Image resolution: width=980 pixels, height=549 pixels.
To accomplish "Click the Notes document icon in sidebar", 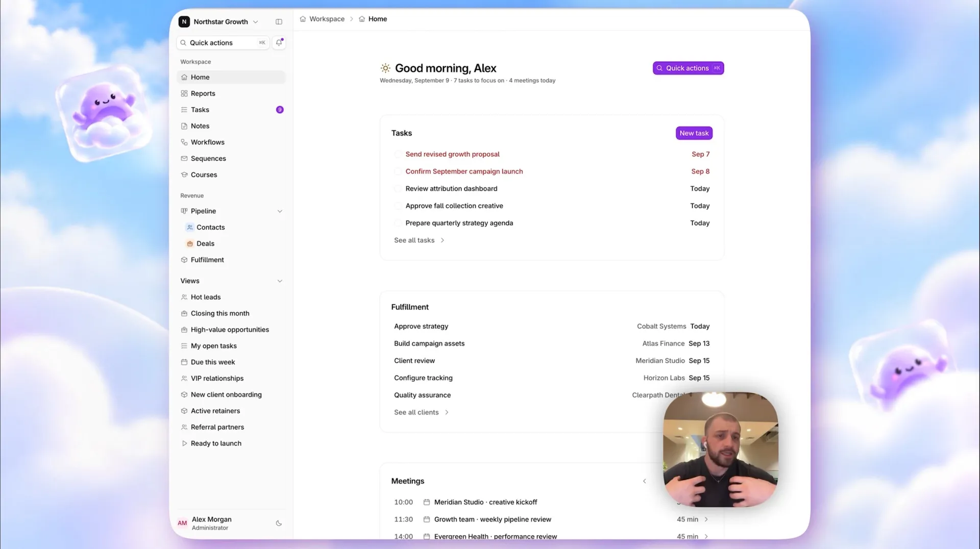I will pyautogui.click(x=184, y=126).
